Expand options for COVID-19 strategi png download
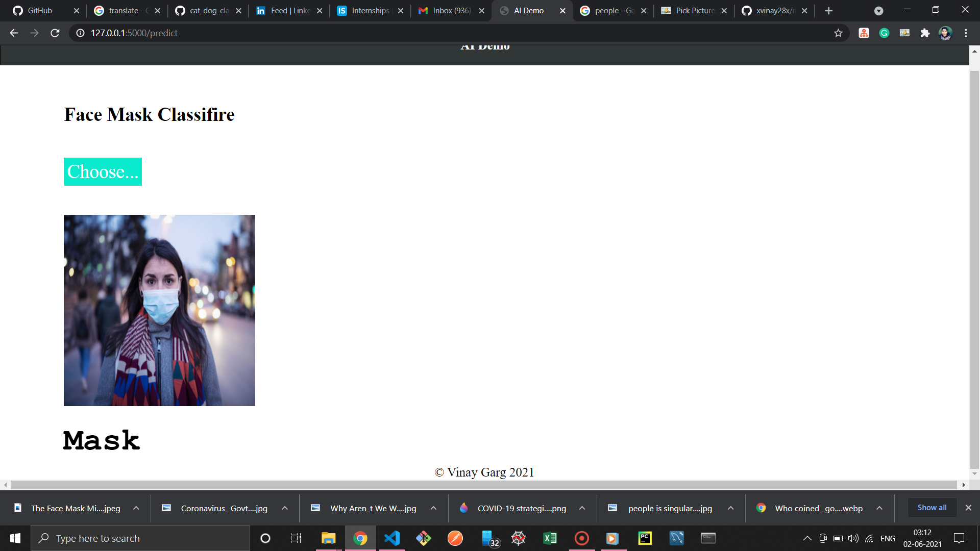Image resolution: width=980 pixels, height=551 pixels. 582,508
